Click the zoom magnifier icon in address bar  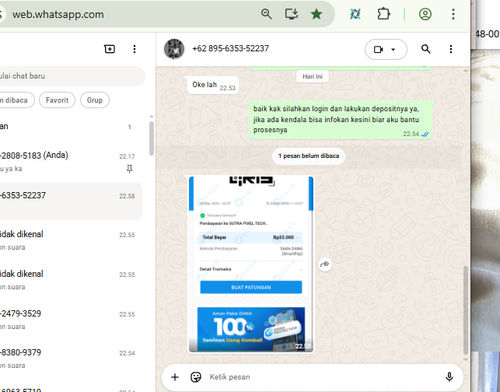266,14
